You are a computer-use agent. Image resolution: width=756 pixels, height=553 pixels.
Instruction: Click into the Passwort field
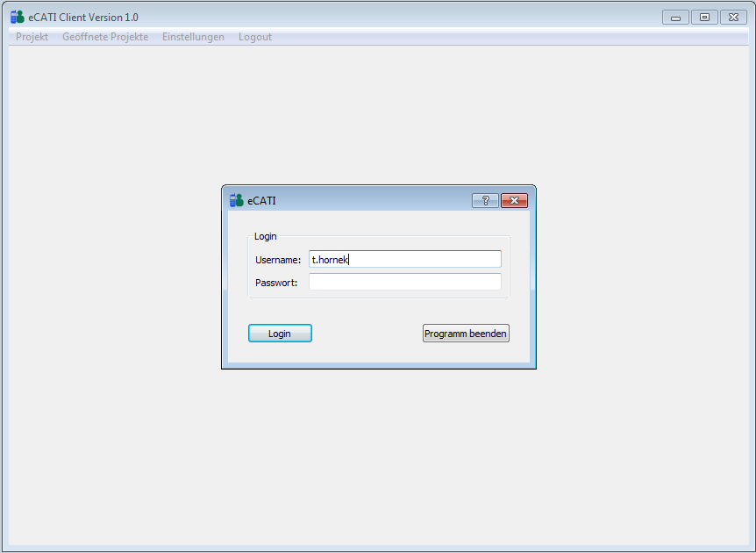pyautogui.click(x=404, y=282)
